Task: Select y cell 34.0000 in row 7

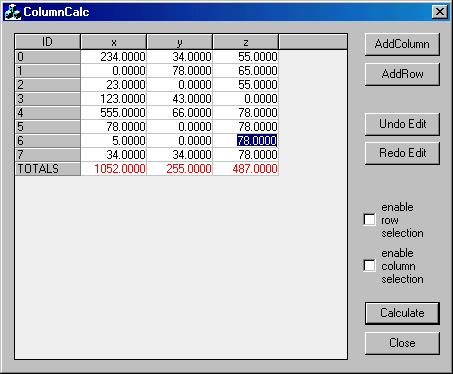Action: 179,155
